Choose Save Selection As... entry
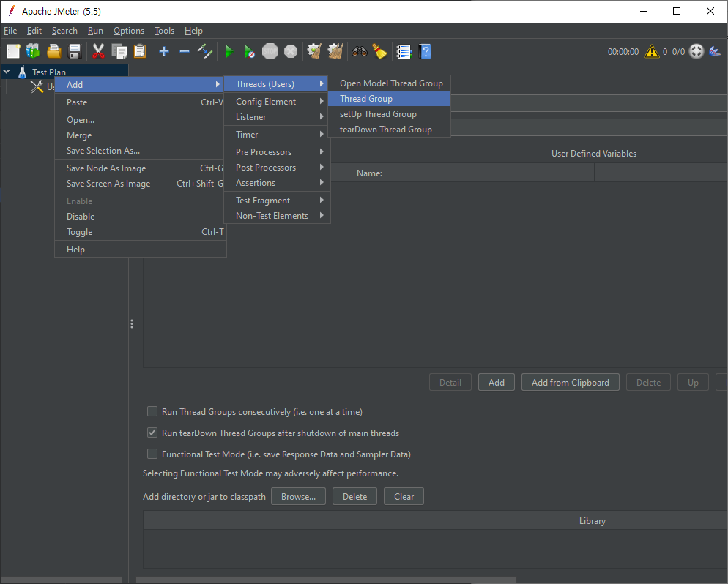Screen dimensions: 728x584 140,151
